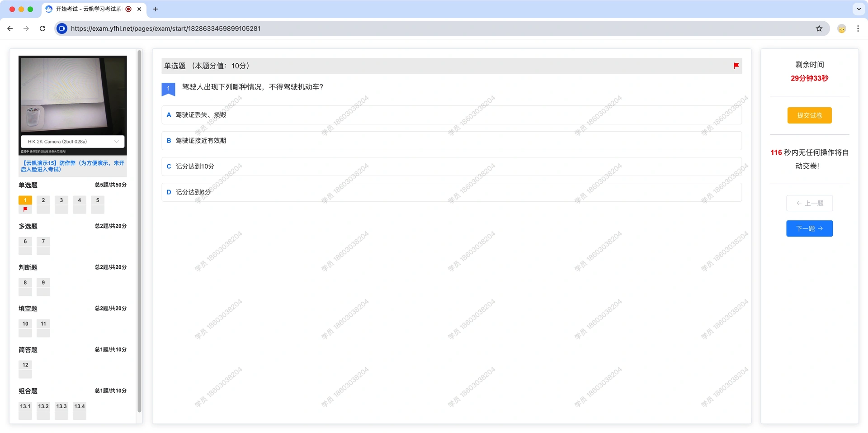
Task: Open the anti-cheat demo exam title link
Action: click(x=73, y=166)
